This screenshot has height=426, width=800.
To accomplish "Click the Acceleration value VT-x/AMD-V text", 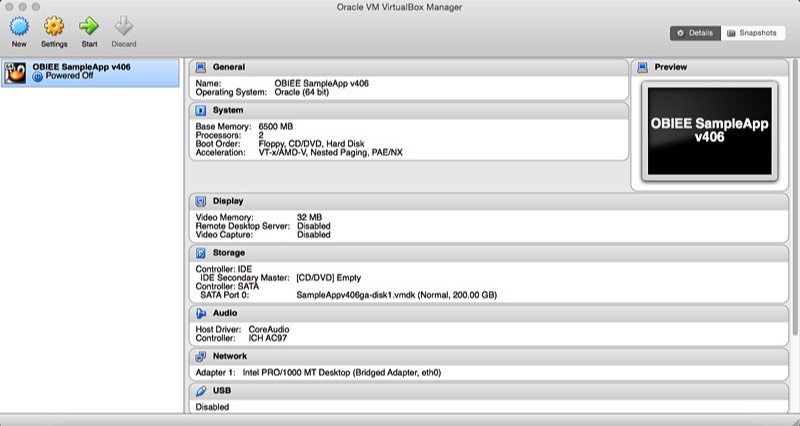I will [331, 153].
